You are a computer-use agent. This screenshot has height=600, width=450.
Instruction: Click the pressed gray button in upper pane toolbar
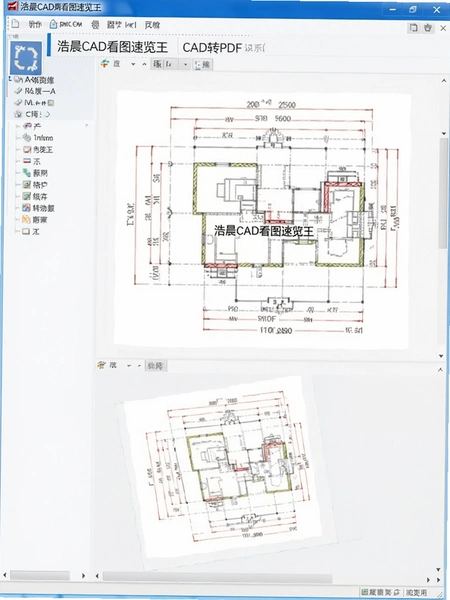point(165,64)
